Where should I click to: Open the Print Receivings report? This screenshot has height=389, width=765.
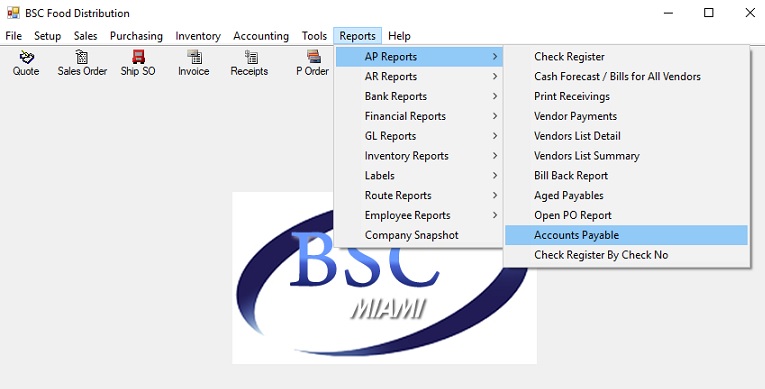(626, 97)
